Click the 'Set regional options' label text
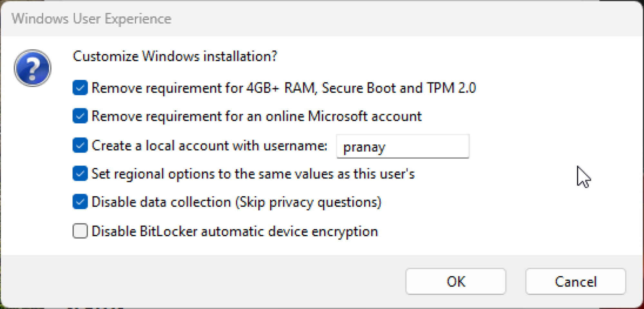The width and height of the screenshot is (644, 309). (x=253, y=174)
